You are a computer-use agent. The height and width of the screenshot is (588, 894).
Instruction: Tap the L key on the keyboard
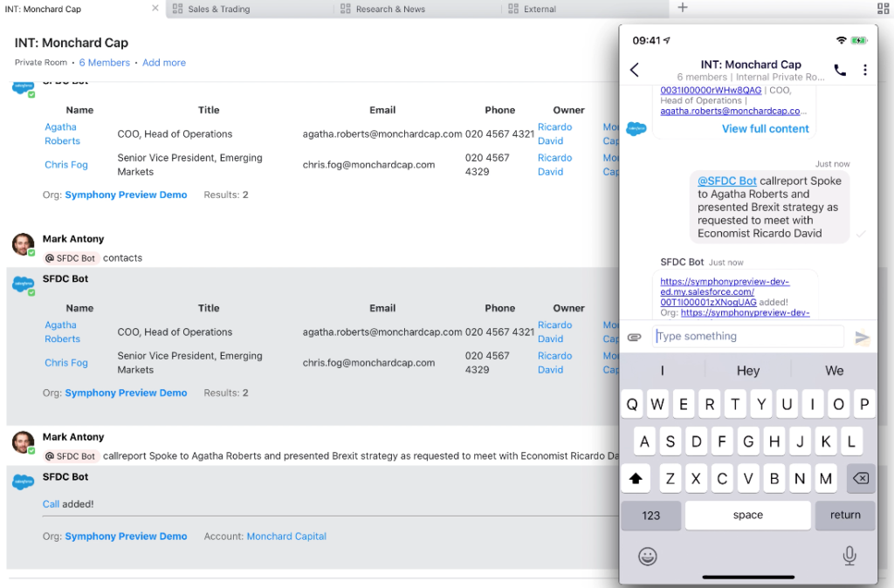click(851, 441)
